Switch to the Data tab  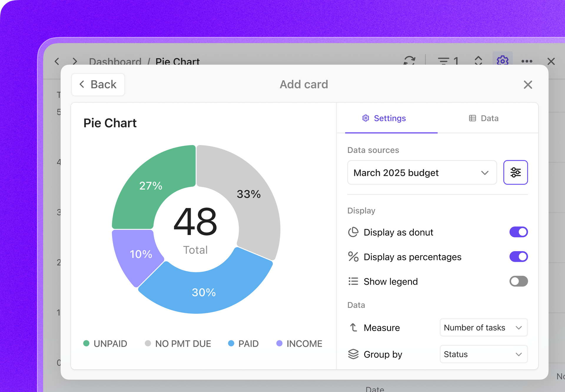click(x=483, y=118)
